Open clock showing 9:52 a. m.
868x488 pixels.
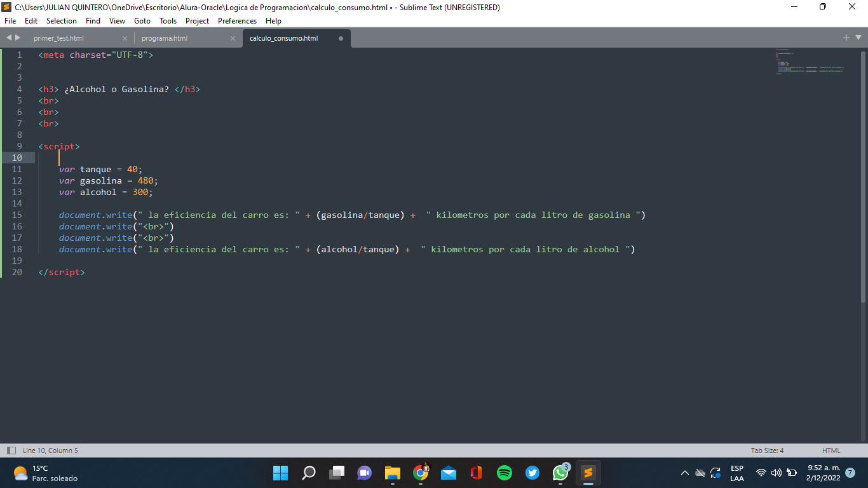824,473
